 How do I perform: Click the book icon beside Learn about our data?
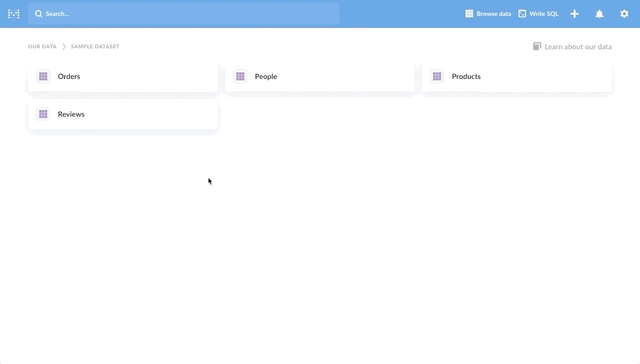(x=537, y=46)
